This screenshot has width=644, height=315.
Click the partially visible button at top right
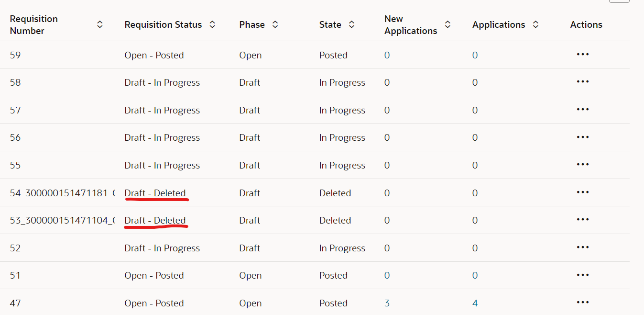[619, 2]
